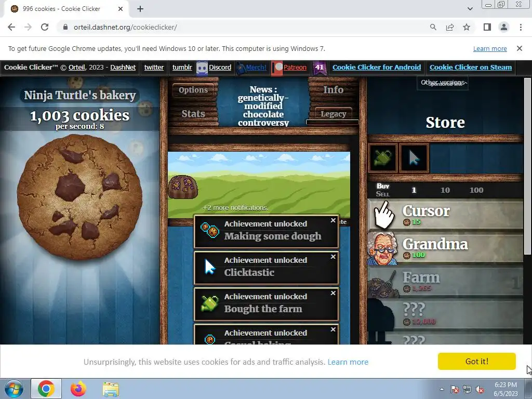
Task: Open a new browser tab
Action: point(140,9)
